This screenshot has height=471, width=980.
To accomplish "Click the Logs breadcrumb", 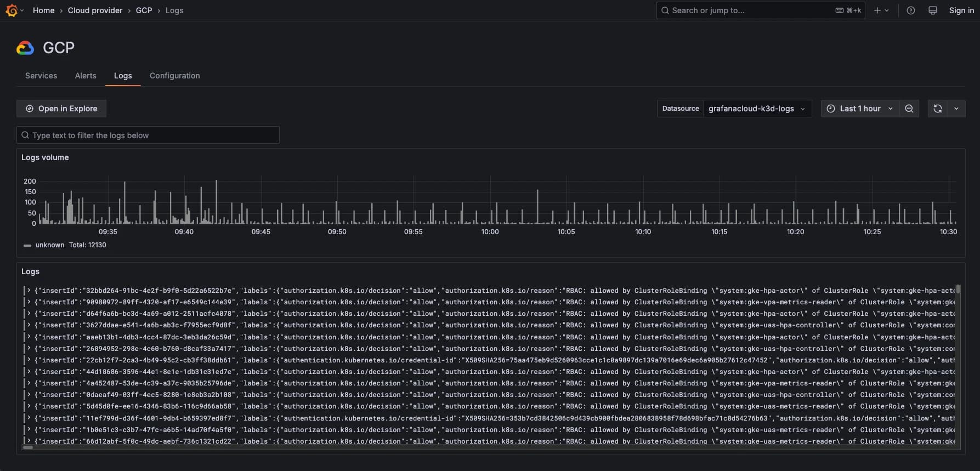I will [x=174, y=10].
